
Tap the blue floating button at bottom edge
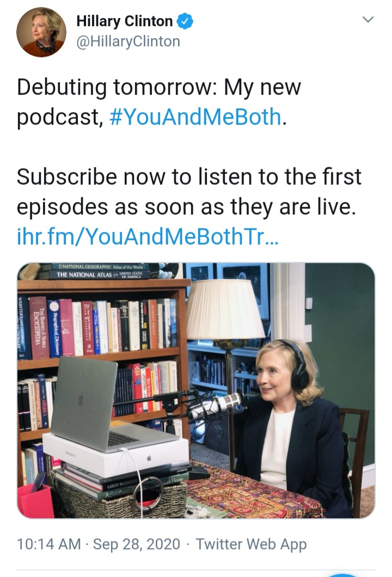tap(342, 575)
